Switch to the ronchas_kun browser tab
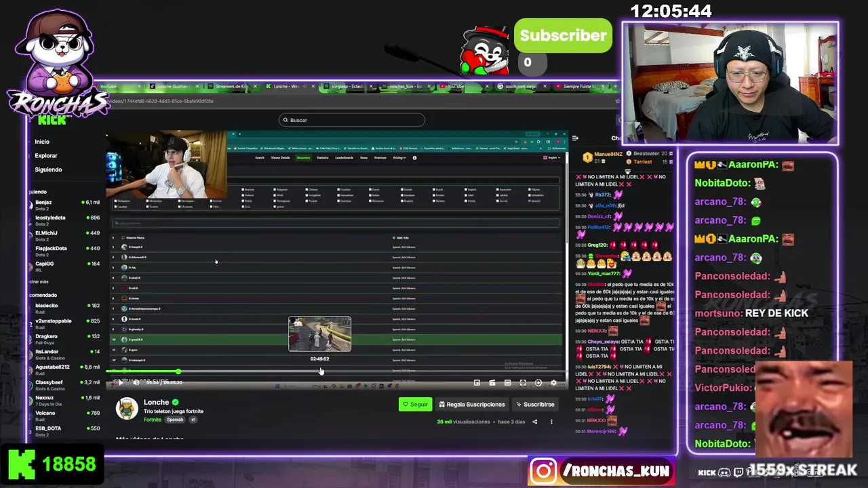Screen dimensions: 868x488 coord(406,86)
